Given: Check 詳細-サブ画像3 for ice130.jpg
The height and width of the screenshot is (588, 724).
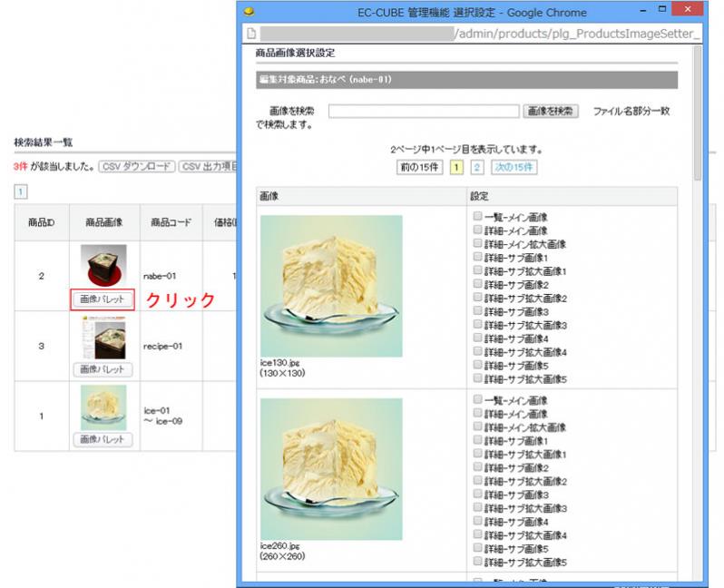Looking at the screenshot, I should click(477, 310).
